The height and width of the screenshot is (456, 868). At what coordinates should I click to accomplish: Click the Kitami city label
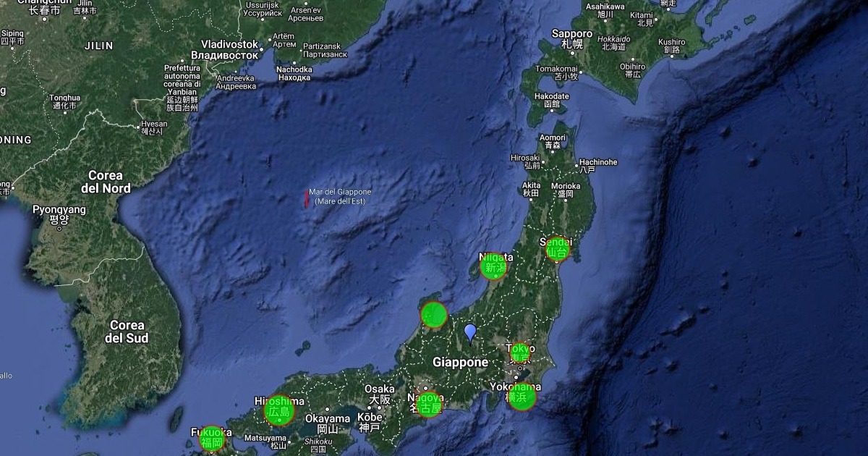pos(642,18)
